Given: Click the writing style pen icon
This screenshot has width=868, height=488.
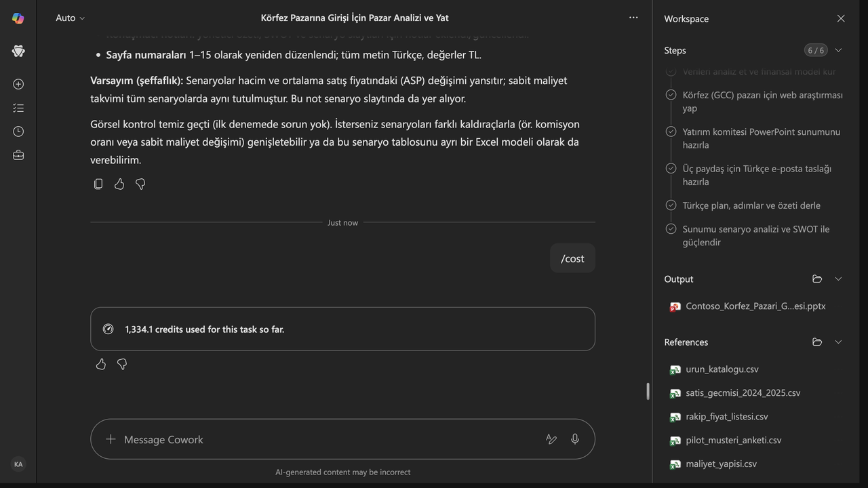Looking at the screenshot, I should point(551,439).
